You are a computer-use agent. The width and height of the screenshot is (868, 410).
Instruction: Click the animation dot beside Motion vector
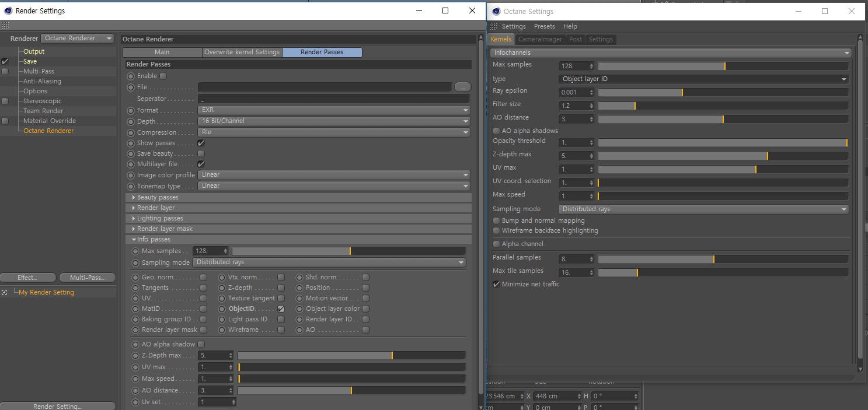(x=299, y=298)
